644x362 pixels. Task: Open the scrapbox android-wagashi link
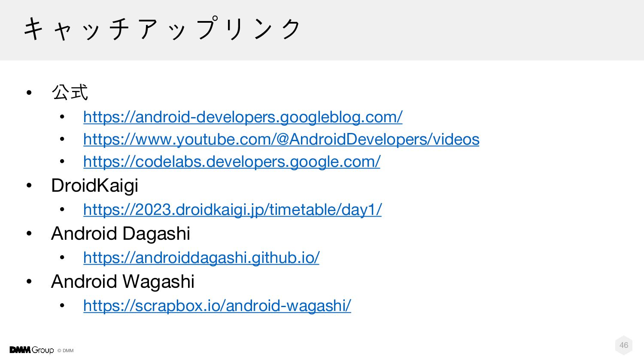click(x=217, y=306)
